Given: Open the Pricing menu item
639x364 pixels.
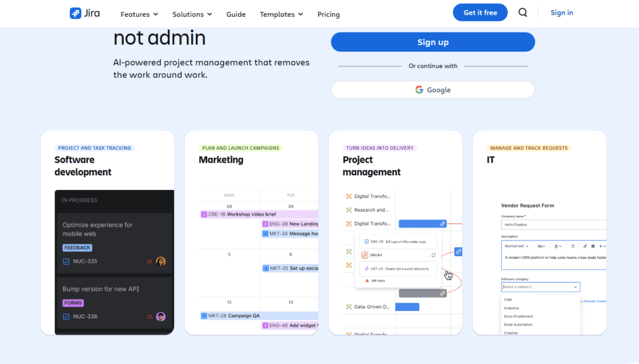Looking at the screenshot, I should (328, 14).
